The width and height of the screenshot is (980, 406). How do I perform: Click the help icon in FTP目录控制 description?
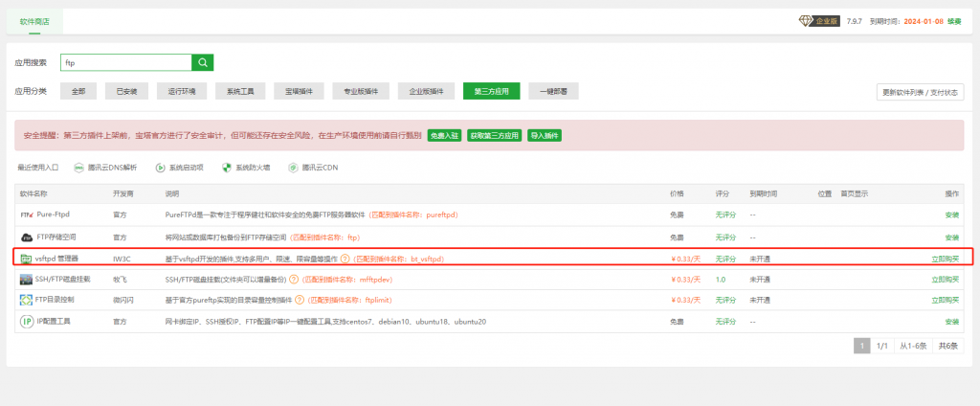tap(300, 300)
